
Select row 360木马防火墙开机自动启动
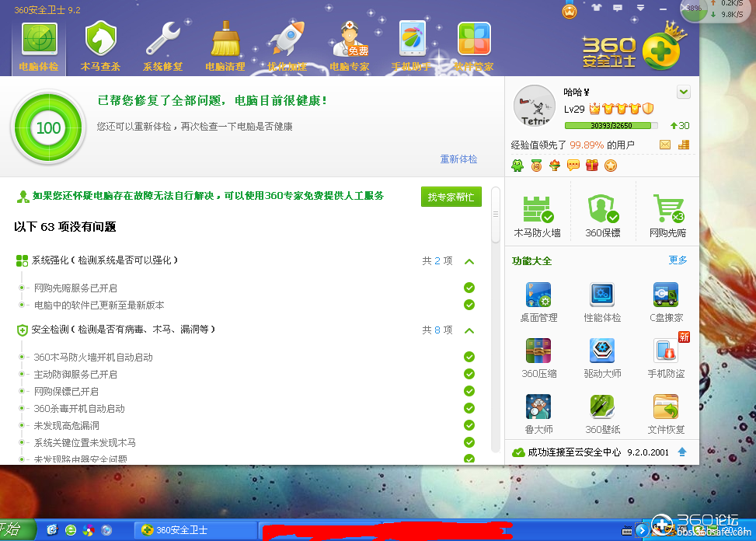[x=246, y=358]
